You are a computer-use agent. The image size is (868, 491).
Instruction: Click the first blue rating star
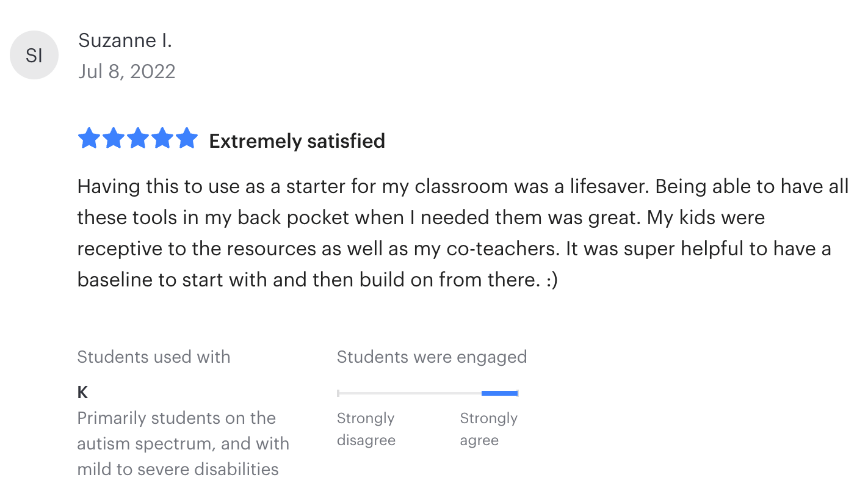tap(89, 139)
